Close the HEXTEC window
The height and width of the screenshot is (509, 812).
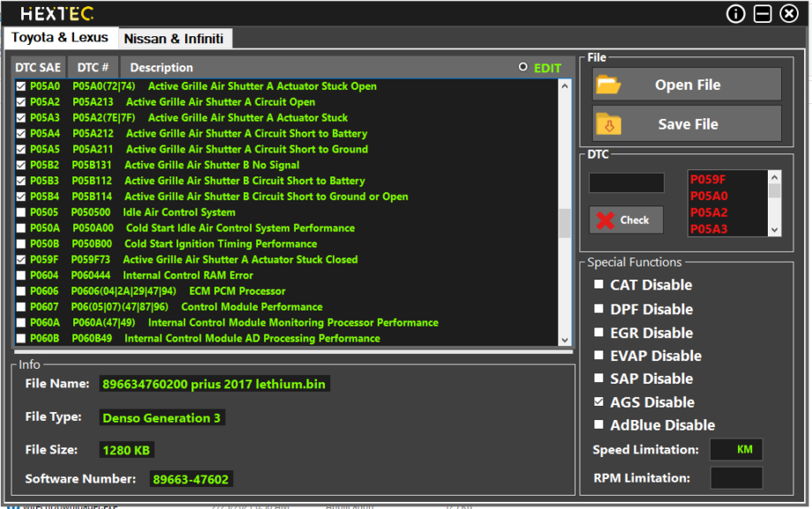point(789,14)
